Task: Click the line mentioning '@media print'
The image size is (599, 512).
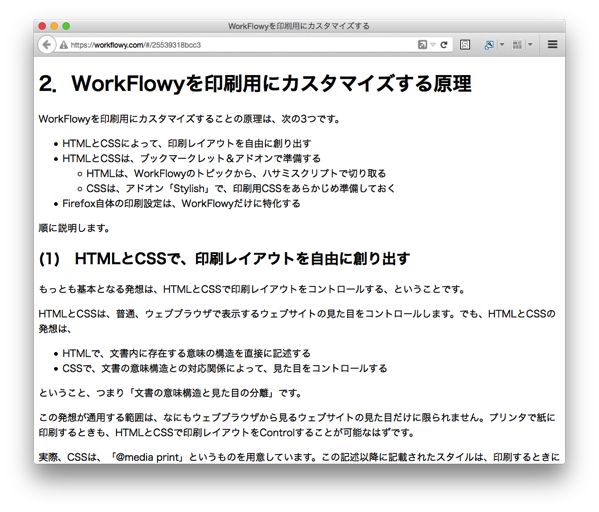Action: pyautogui.click(x=299, y=457)
